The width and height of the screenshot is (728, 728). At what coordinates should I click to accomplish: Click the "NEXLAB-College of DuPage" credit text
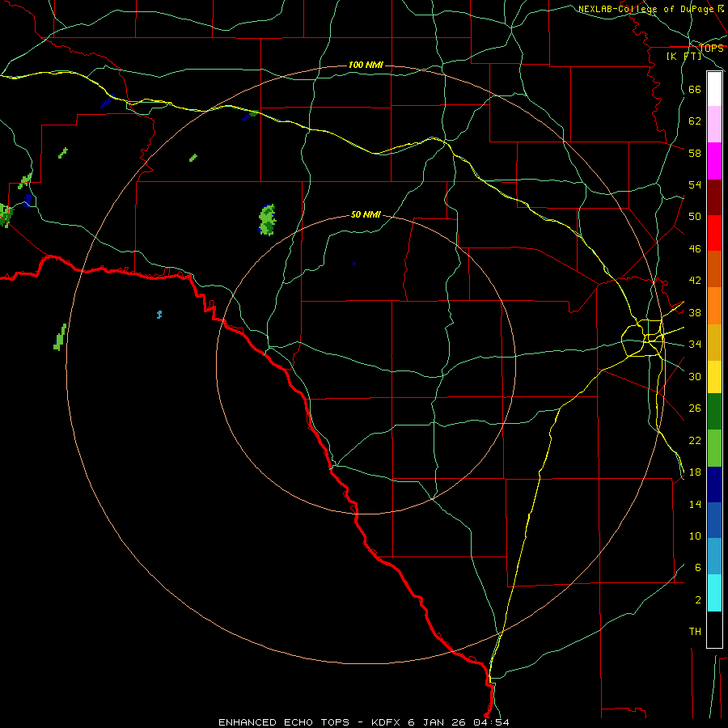[646, 9]
